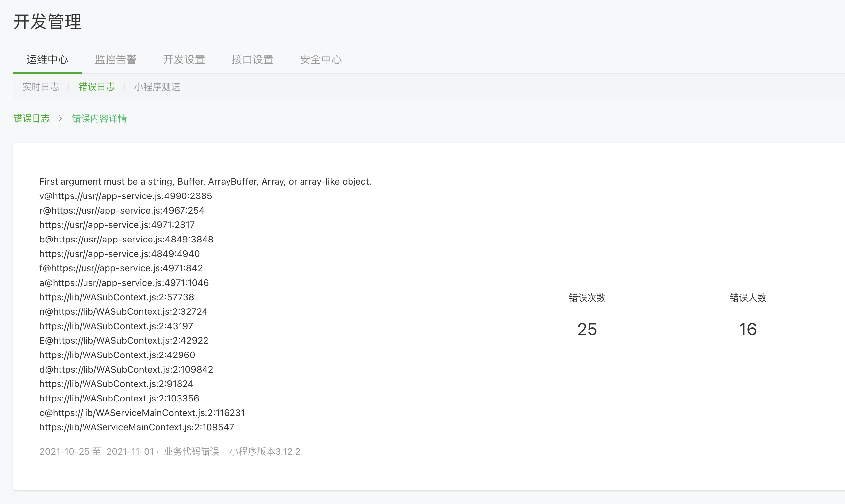The height and width of the screenshot is (504, 845).
Task: Switch to the 监控告警 tab
Action: 115,59
